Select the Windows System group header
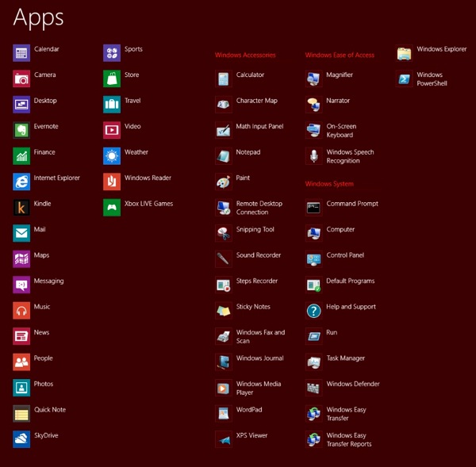Image resolution: width=476 pixels, height=467 pixels. tap(329, 184)
